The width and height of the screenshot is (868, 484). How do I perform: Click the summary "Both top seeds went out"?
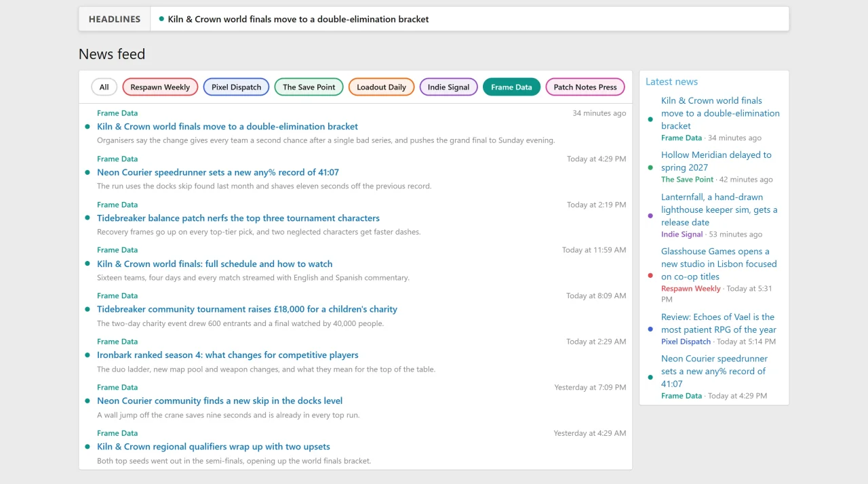click(234, 461)
